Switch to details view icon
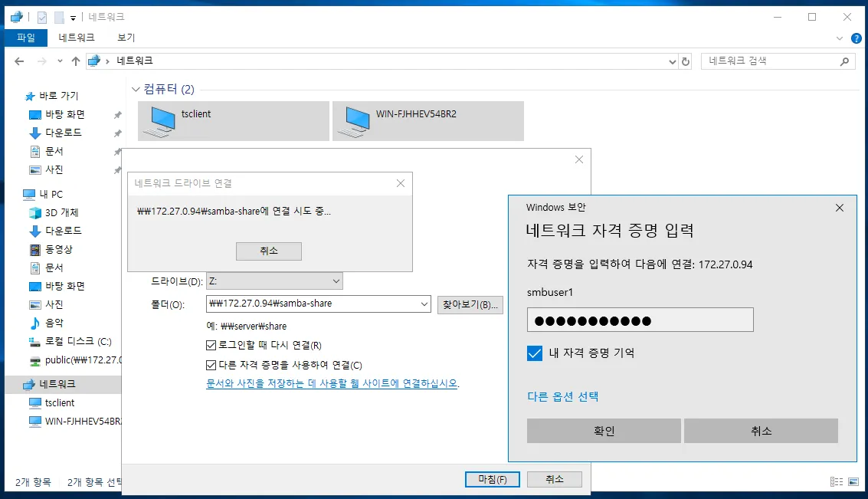The image size is (868, 499). pyautogui.click(x=837, y=482)
